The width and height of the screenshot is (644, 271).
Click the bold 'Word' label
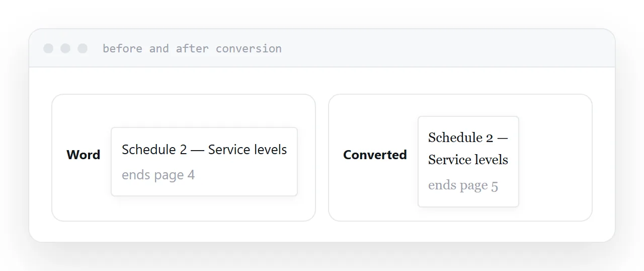tap(84, 155)
